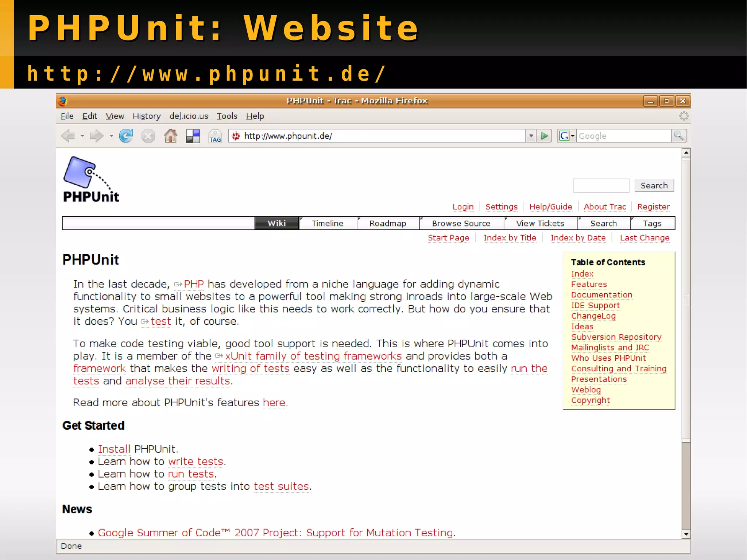Expand the URL history dropdown arrow
Image resolution: width=747 pixels, height=560 pixels.
[531, 136]
